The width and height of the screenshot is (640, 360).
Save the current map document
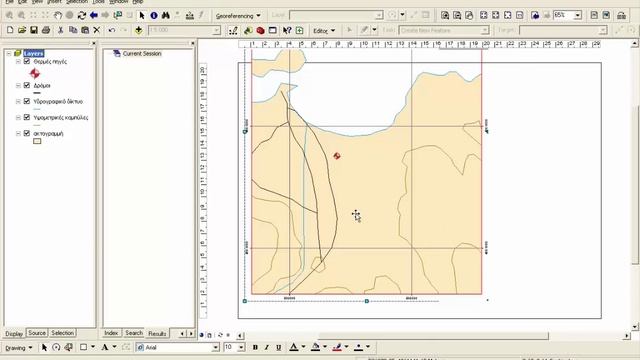34,30
